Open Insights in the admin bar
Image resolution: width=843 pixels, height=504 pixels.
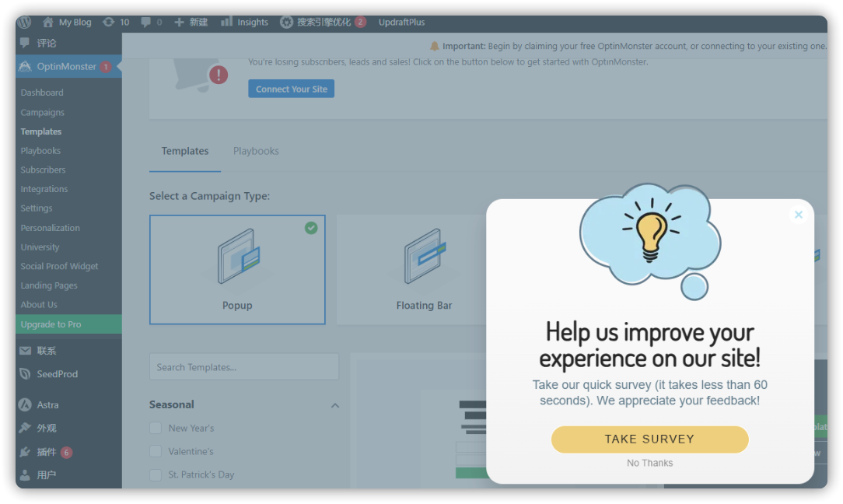245,22
